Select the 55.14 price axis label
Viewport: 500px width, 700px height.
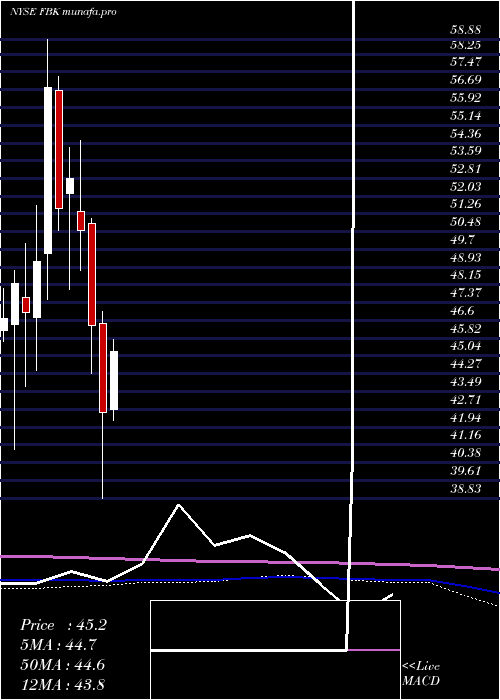[466, 116]
